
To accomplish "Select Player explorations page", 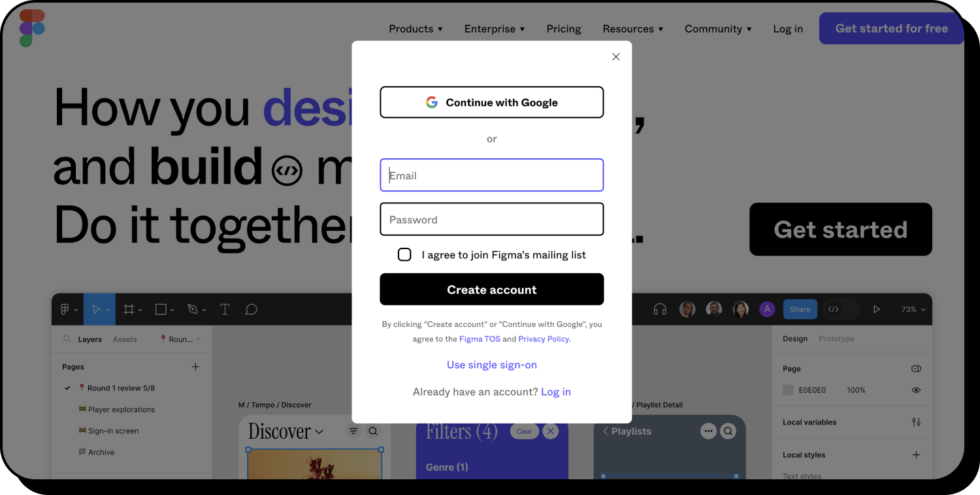I will point(116,409).
